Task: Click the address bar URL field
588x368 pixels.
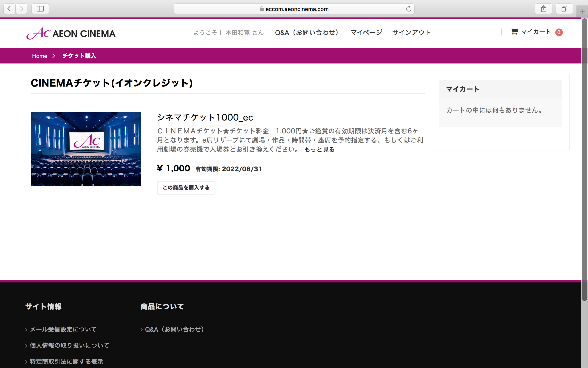Action: point(294,9)
